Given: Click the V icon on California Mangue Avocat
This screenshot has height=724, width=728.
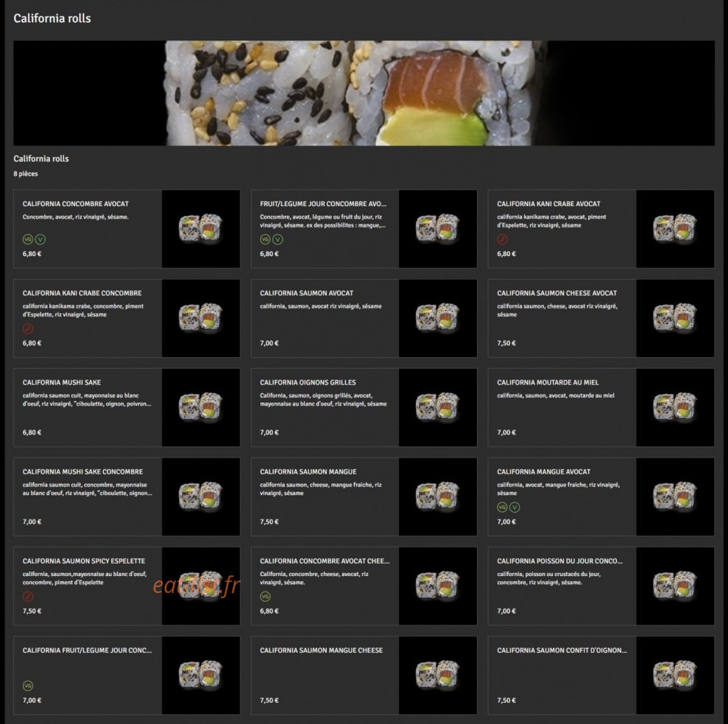Looking at the screenshot, I should (515, 507).
